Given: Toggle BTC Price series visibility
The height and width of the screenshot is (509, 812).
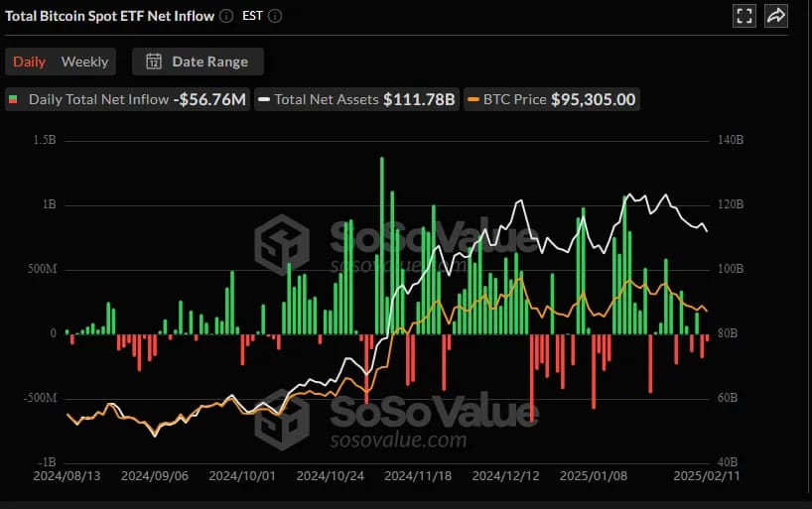Looking at the screenshot, I should (552, 99).
